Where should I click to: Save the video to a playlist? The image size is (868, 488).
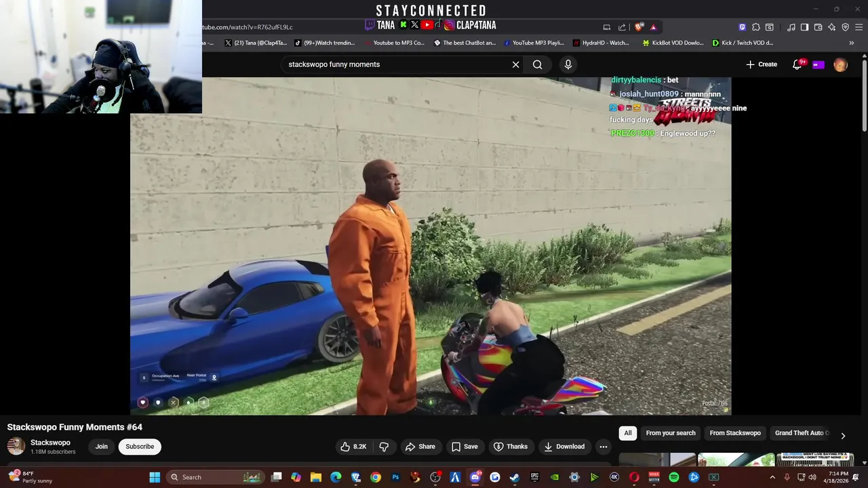[465, 447]
